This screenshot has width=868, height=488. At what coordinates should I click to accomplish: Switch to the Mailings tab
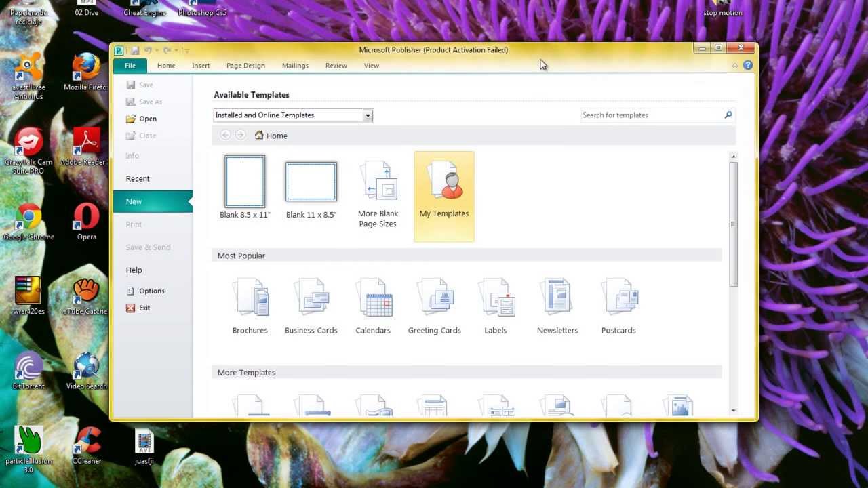tap(295, 66)
